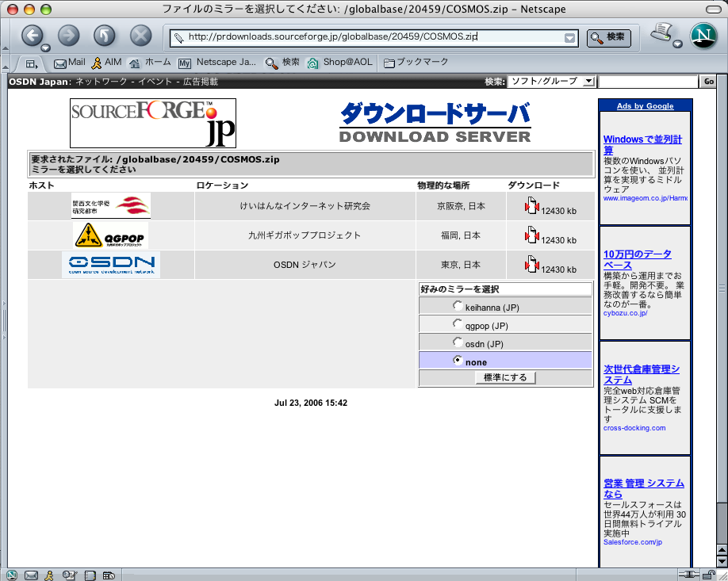Select the keihanna (JP) mirror radio button
This screenshot has width=728, height=581.
[x=458, y=306]
